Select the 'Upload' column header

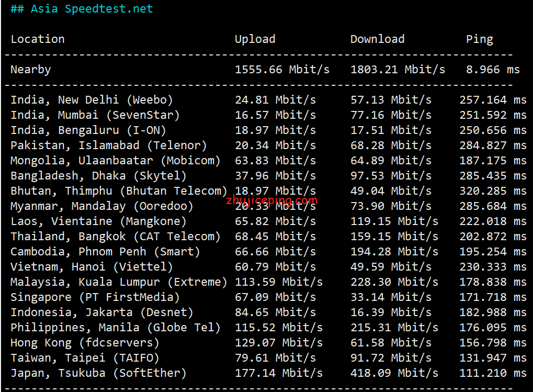[255, 39]
